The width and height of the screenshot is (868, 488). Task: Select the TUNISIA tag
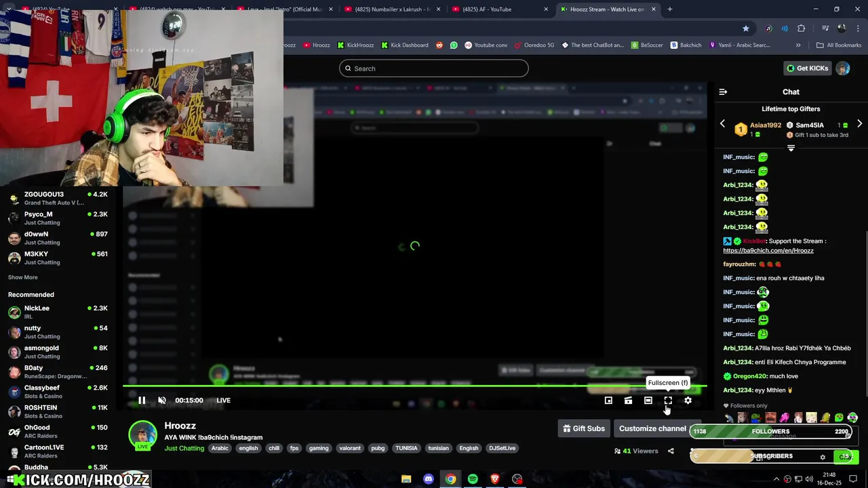pos(406,448)
